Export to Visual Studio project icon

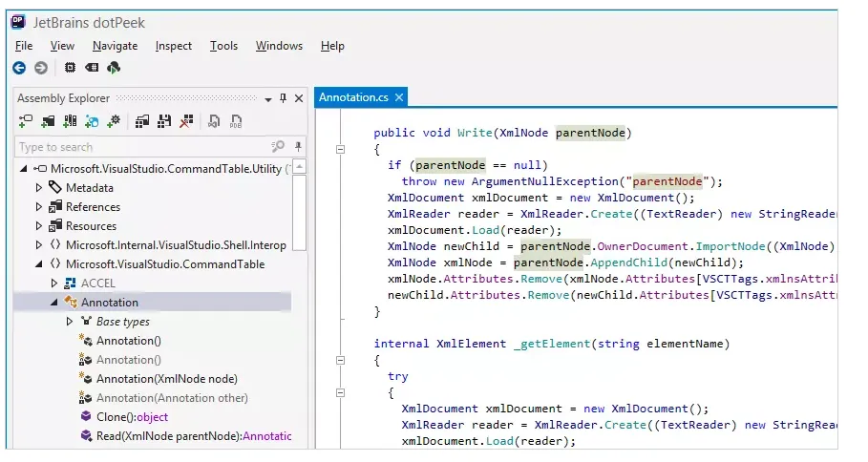(x=214, y=121)
